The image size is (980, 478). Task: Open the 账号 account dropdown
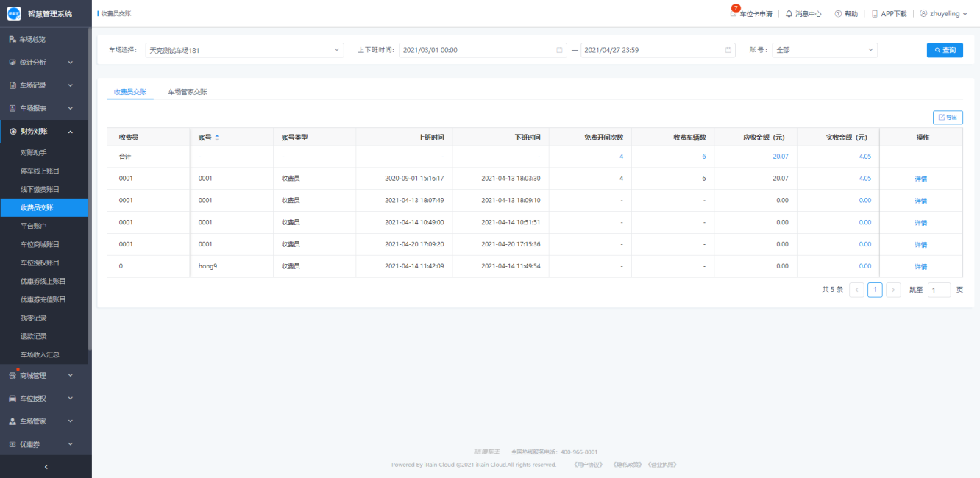click(824, 50)
